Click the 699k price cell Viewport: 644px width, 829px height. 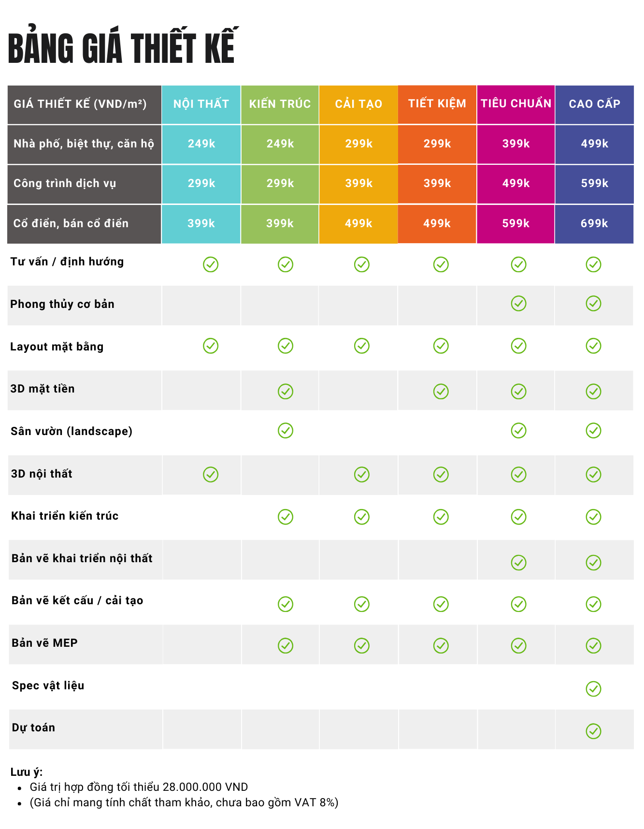594,223
